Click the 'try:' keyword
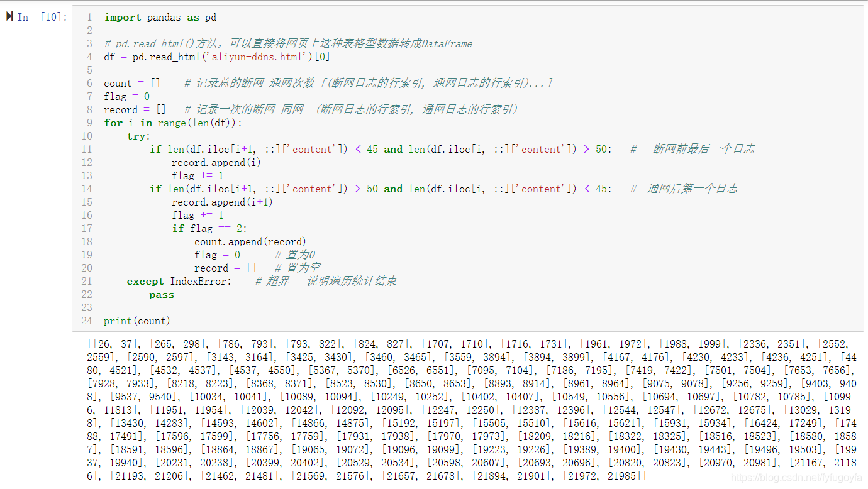Screen dimensions: 868x489 [138, 136]
